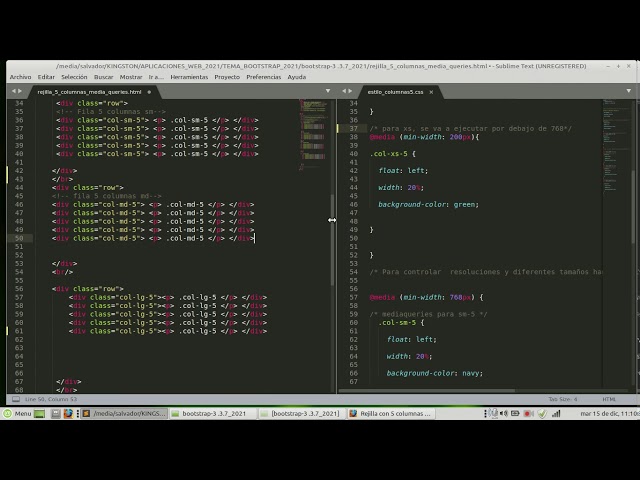Click line number 50 in left gutter
The width and height of the screenshot is (640, 480).
coord(19,238)
